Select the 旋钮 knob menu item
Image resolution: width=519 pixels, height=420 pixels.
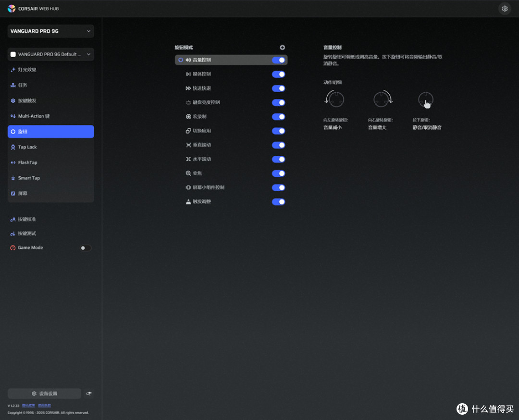(x=50, y=132)
